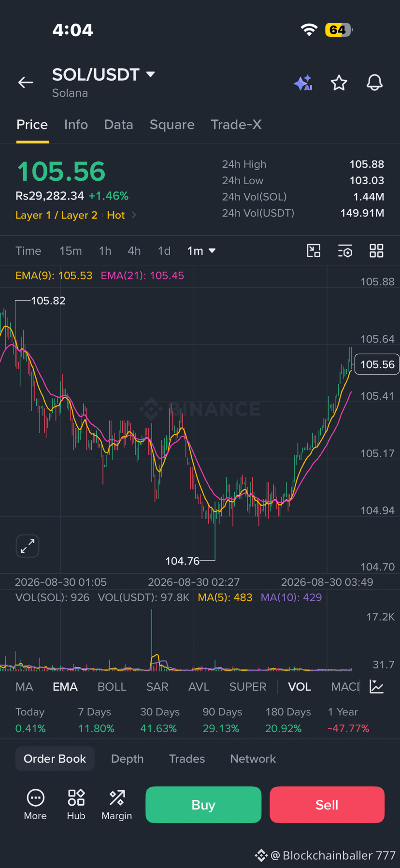
Task: Tap the red Sell button
Action: click(x=327, y=805)
